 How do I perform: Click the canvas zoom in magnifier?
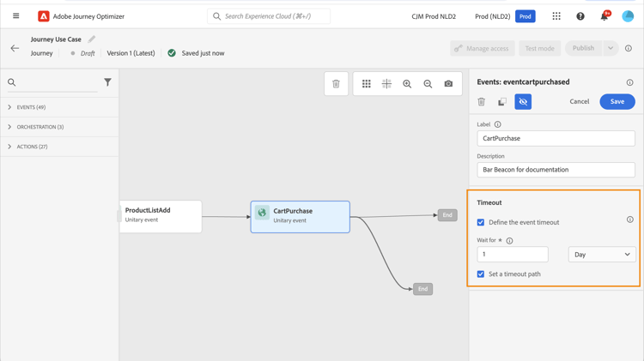click(407, 84)
